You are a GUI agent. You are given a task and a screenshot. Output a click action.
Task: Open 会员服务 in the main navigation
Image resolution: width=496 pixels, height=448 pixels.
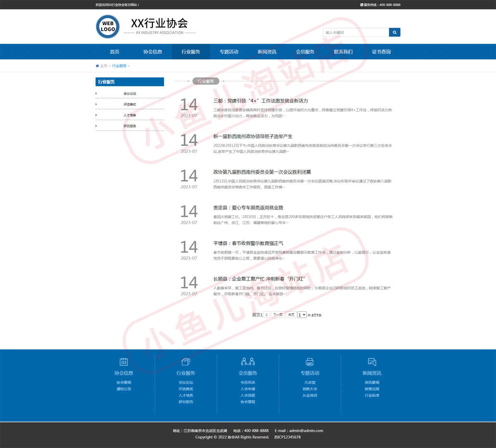[x=305, y=52]
